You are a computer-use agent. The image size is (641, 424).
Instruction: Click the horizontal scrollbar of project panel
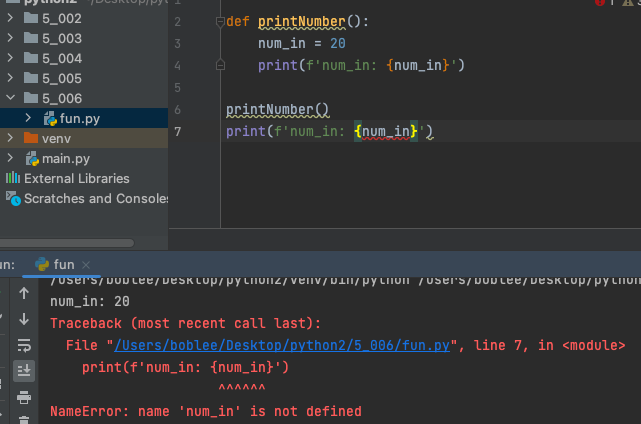[67, 243]
